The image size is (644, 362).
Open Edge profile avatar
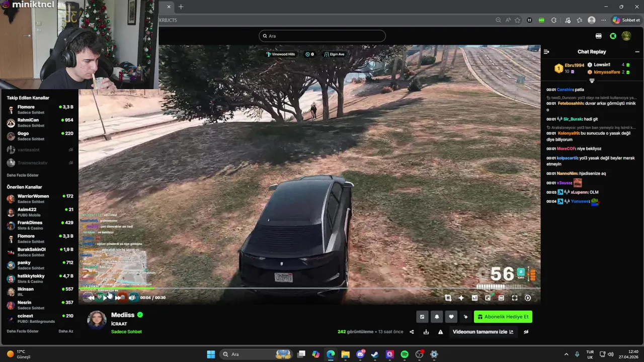[x=592, y=20]
